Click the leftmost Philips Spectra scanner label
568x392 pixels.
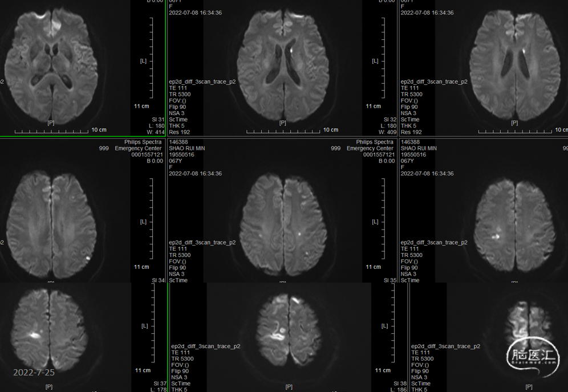point(143,142)
